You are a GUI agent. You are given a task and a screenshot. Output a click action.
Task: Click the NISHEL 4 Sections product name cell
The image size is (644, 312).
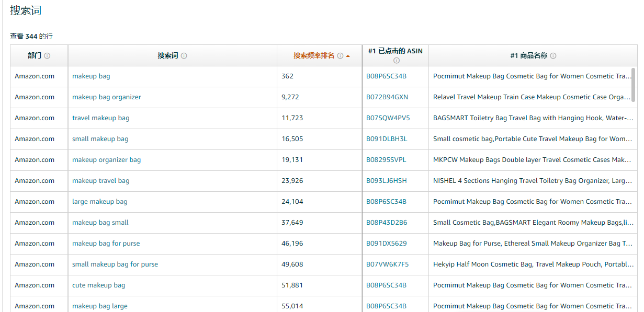click(532, 181)
